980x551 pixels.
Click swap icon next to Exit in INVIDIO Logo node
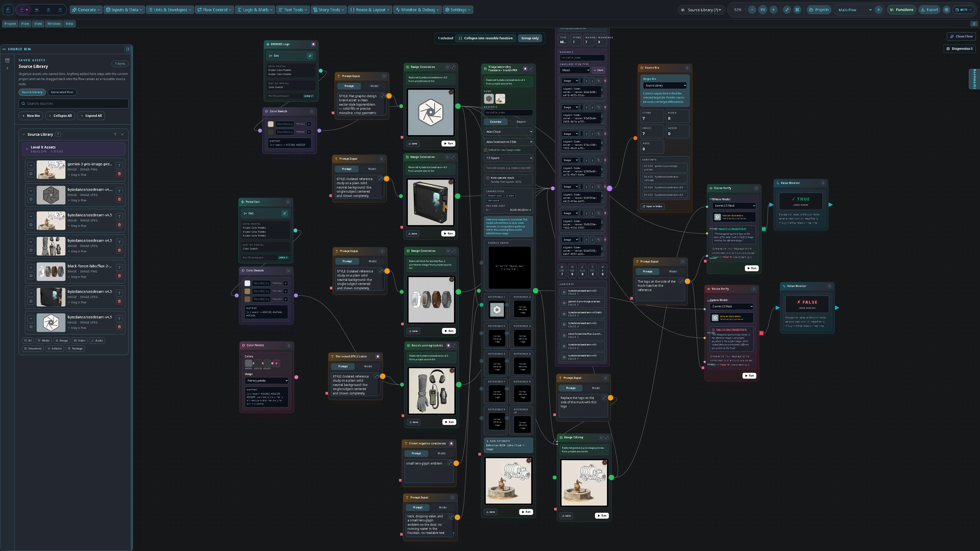(x=310, y=56)
